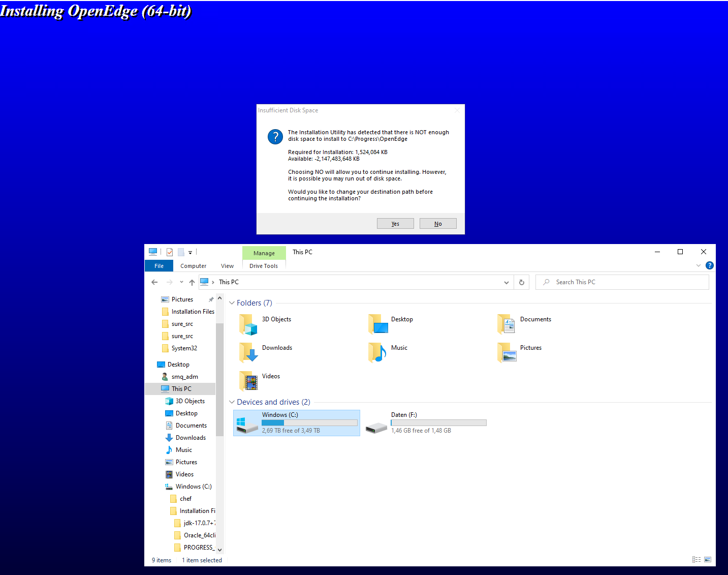Click the new folder quick access icon
The width and height of the screenshot is (728, 575).
coord(180,252)
